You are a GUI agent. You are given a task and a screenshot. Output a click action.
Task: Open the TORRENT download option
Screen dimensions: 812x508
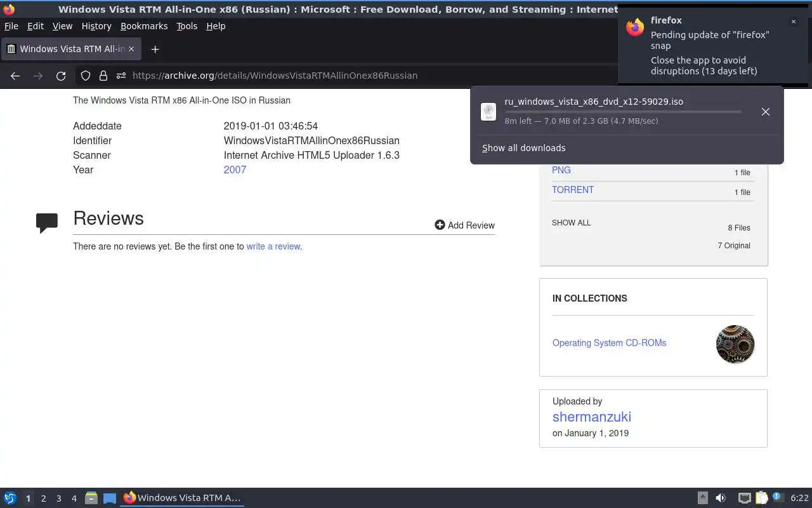[573, 190]
